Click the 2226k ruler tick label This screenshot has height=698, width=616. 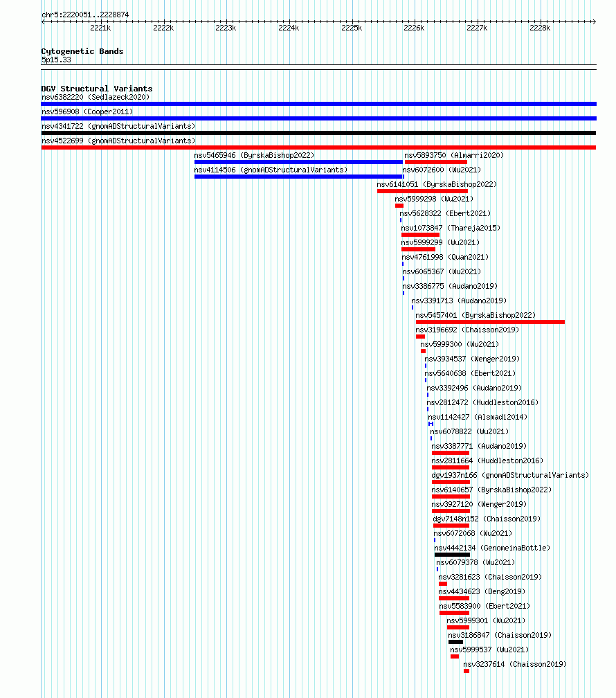pyautogui.click(x=414, y=28)
